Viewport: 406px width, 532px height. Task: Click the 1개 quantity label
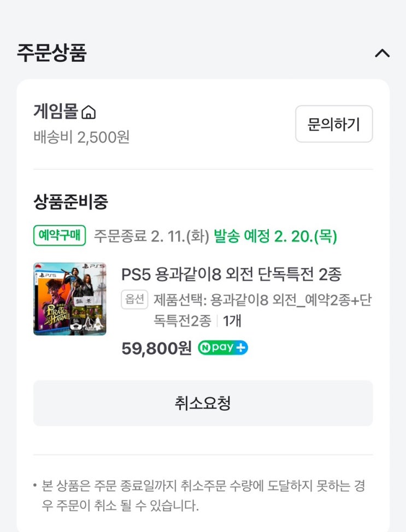point(232,320)
